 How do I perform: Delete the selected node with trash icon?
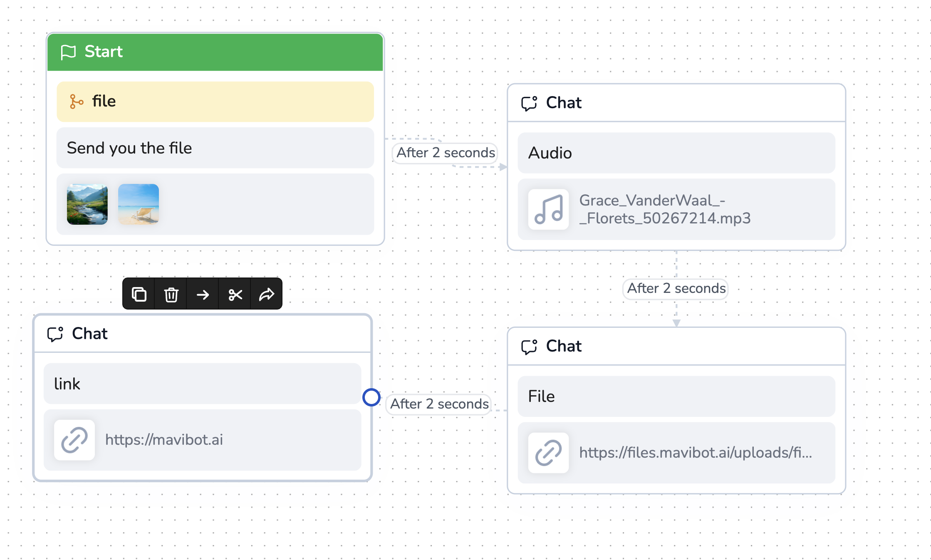click(171, 294)
